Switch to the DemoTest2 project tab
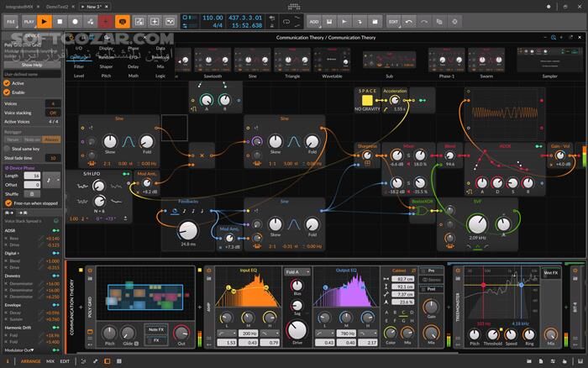Viewport: 588px width, 368px height. coord(57,7)
